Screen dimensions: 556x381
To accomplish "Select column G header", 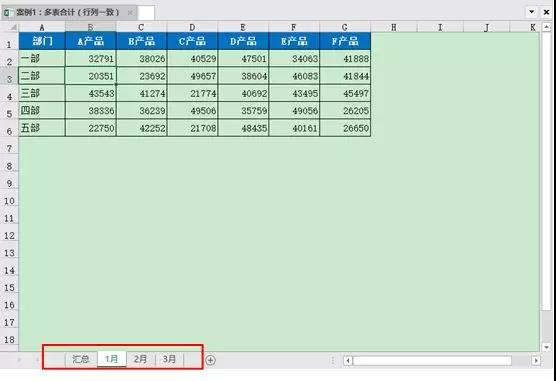I will coord(345,27).
